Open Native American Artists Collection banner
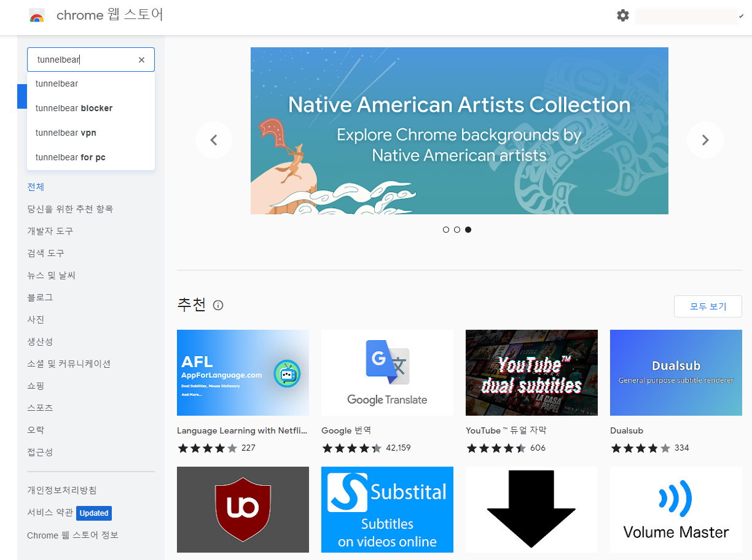Viewport: 752px width, 560px height. point(460,131)
